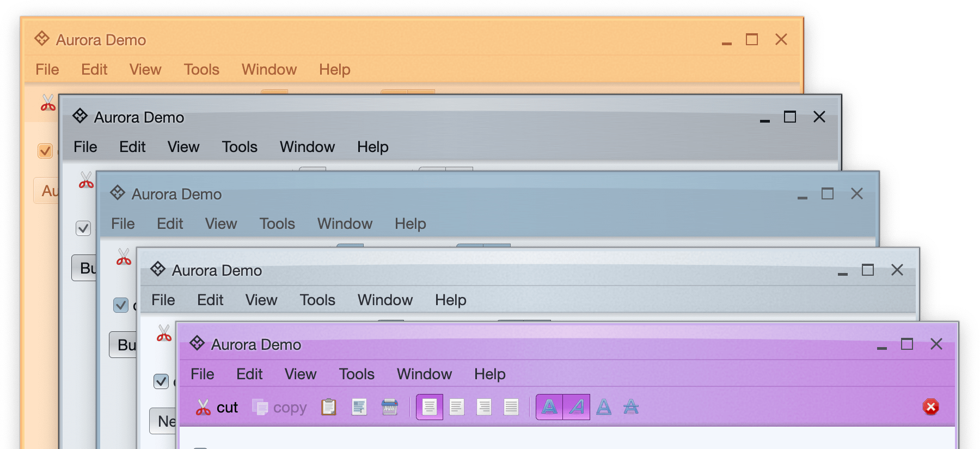Open Window menu in the silver window
The height and width of the screenshot is (449, 980).
[x=385, y=300]
